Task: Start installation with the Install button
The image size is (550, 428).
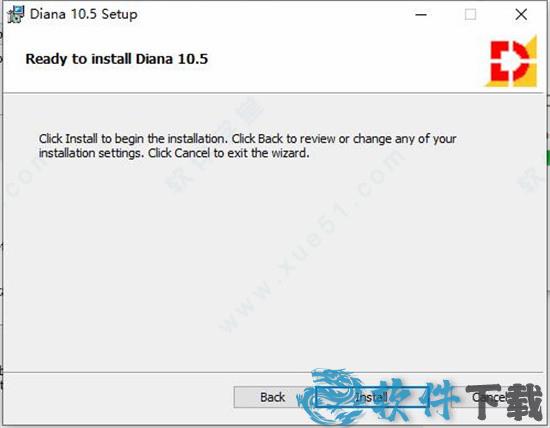Action: tap(372, 397)
